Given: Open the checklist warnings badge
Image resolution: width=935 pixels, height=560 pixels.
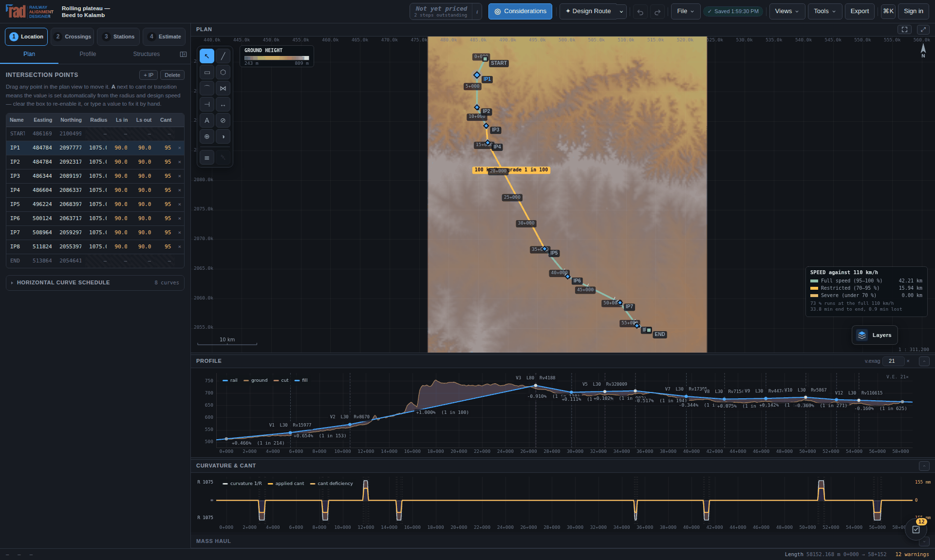Looking at the screenshot, I should (916, 529).
